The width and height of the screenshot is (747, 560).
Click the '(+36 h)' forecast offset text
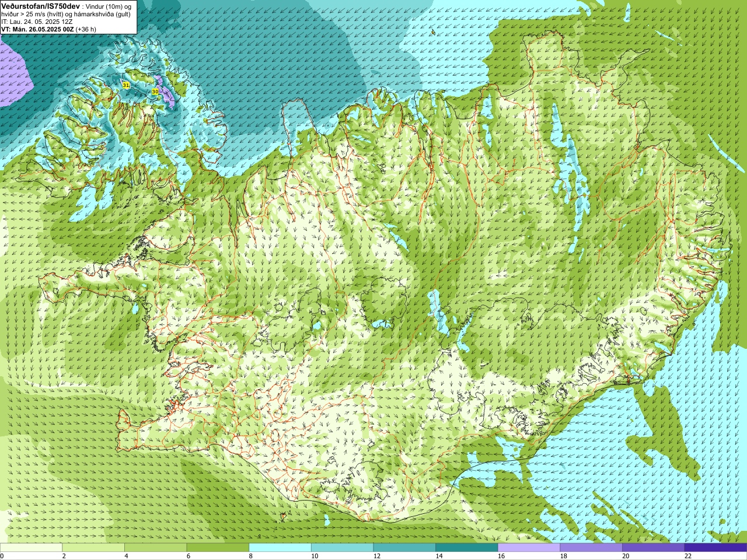point(86,29)
